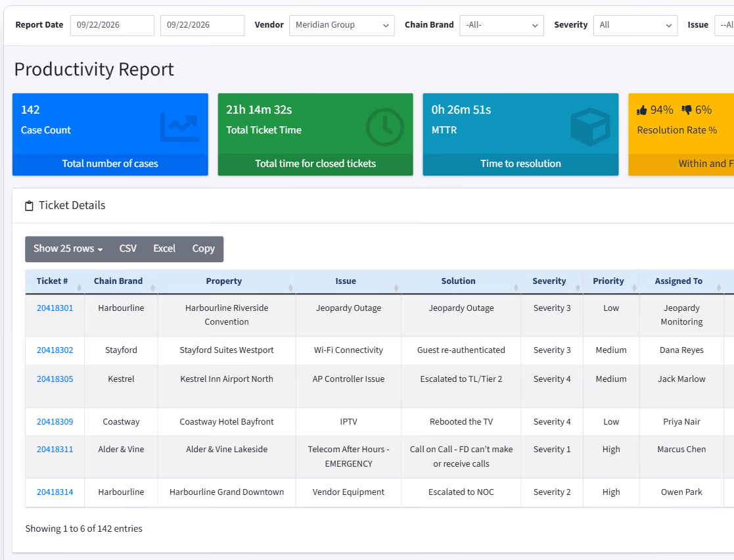Sort by Chain Brand column arrows
The width and height of the screenshot is (734, 560).
152,287
